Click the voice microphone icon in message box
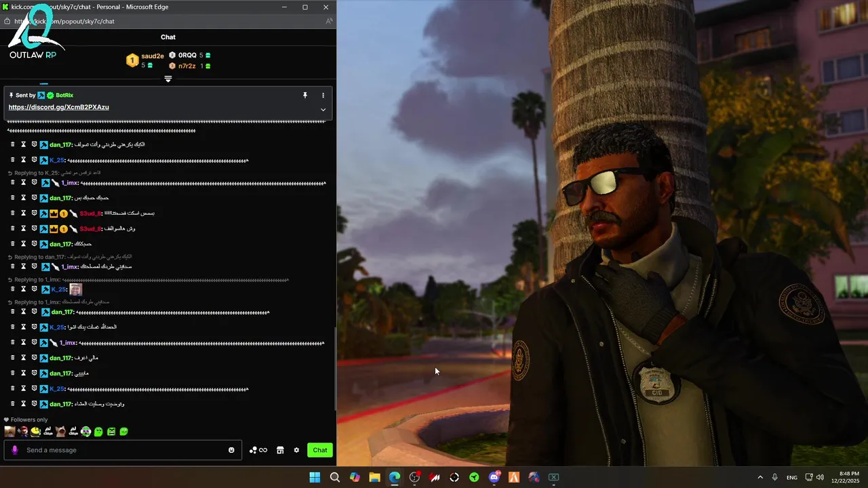The image size is (868, 488). coord(15,450)
